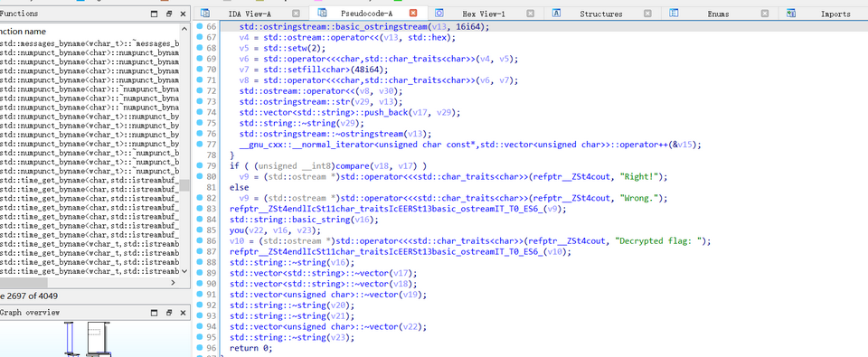Screen dimensions: 868x357
Task: Close the Graph overview panel
Action: (183, 313)
